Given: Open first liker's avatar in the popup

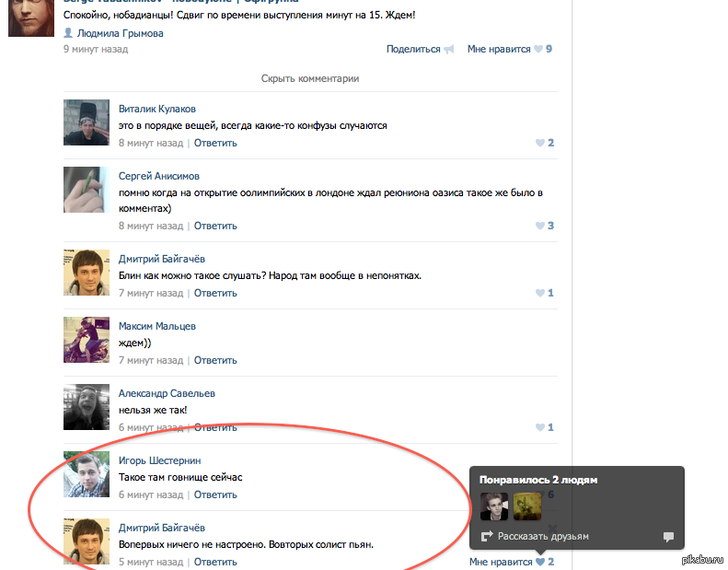Looking at the screenshot, I should tap(494, 506).
